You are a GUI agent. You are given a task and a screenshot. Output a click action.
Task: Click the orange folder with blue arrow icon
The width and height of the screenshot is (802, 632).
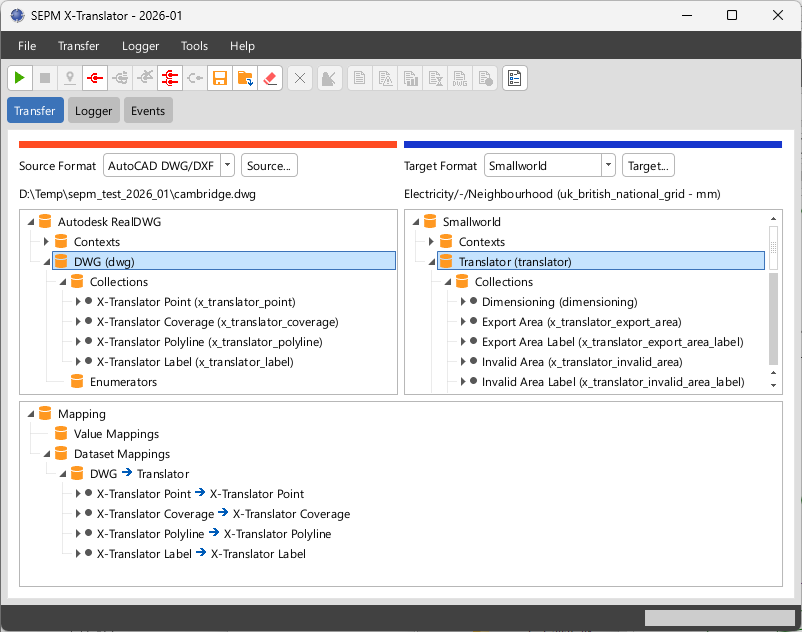pos(245,78)
